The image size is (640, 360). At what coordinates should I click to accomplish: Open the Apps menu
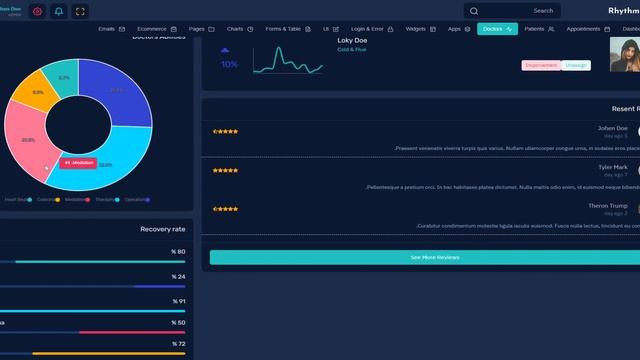coord(459,29)
